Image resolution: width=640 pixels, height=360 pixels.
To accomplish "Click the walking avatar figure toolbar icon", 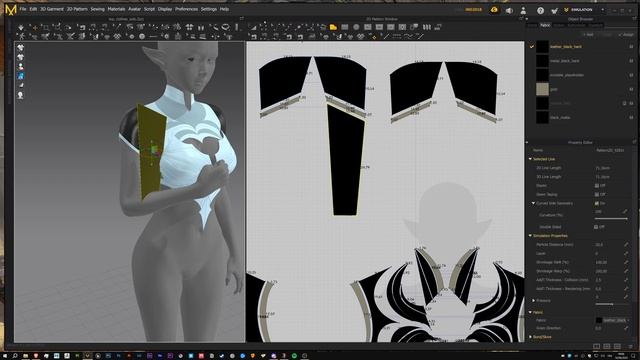I will tap(21, 36).
